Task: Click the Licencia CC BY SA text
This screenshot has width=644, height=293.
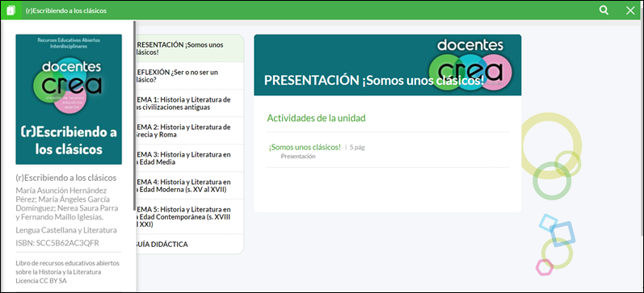Action: (41, 281)
